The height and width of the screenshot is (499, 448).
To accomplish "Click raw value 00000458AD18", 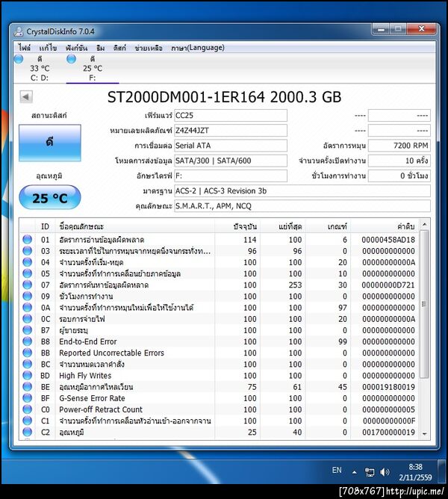I will coord(388,240).
